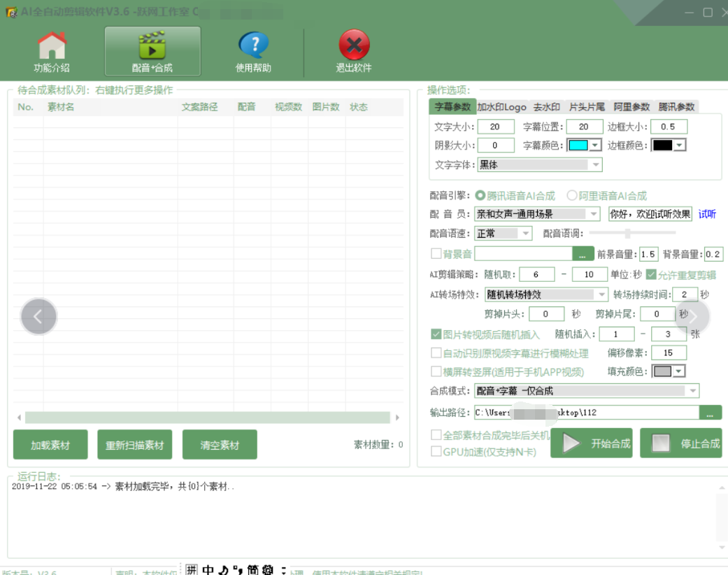
Task: Switch to the 加水印Logo tab
Action: [x=501, y=107]
